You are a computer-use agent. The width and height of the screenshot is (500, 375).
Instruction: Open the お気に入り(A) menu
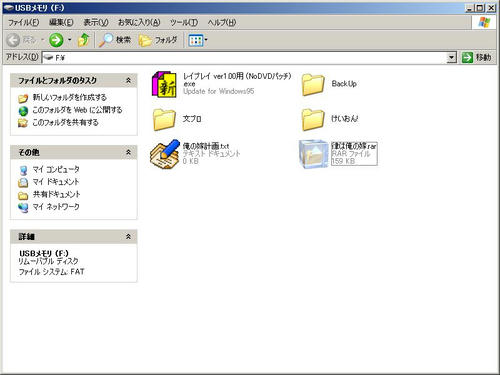[139, 22]
